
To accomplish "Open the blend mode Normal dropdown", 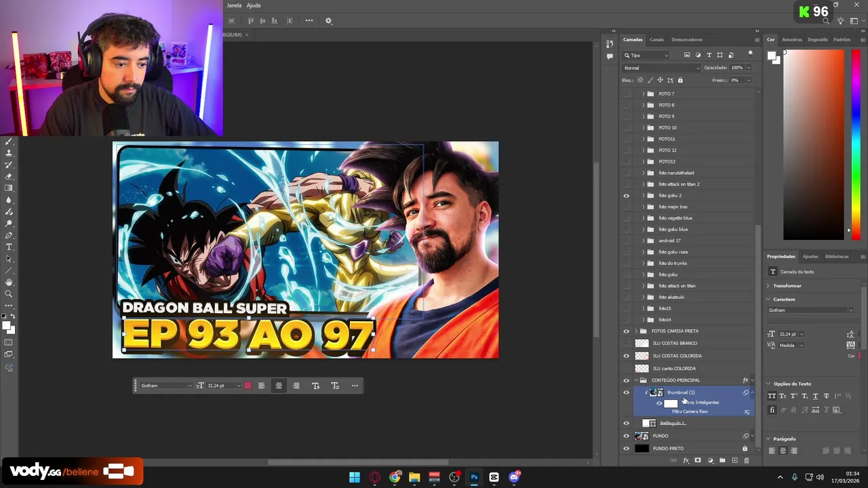I will click(661, 68).
